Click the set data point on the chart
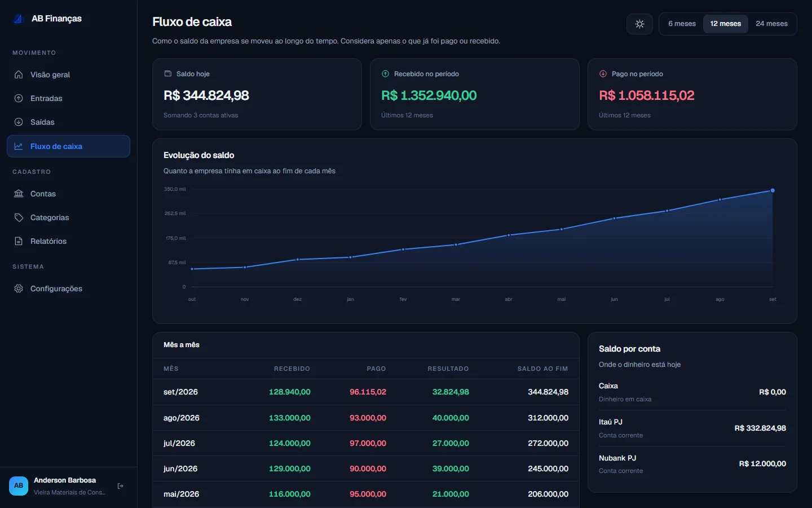 tap(773, 191)
